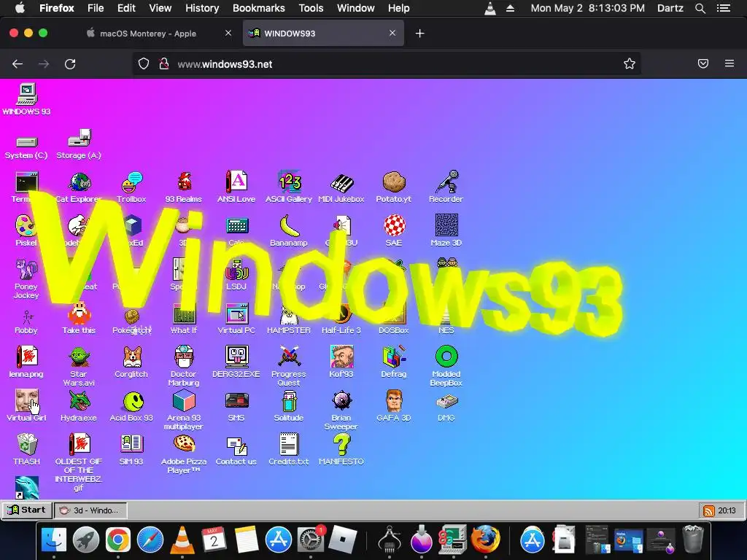Click the Pocket save icon
This screenshot has width=747, height=560.
[x=703, y=63]
